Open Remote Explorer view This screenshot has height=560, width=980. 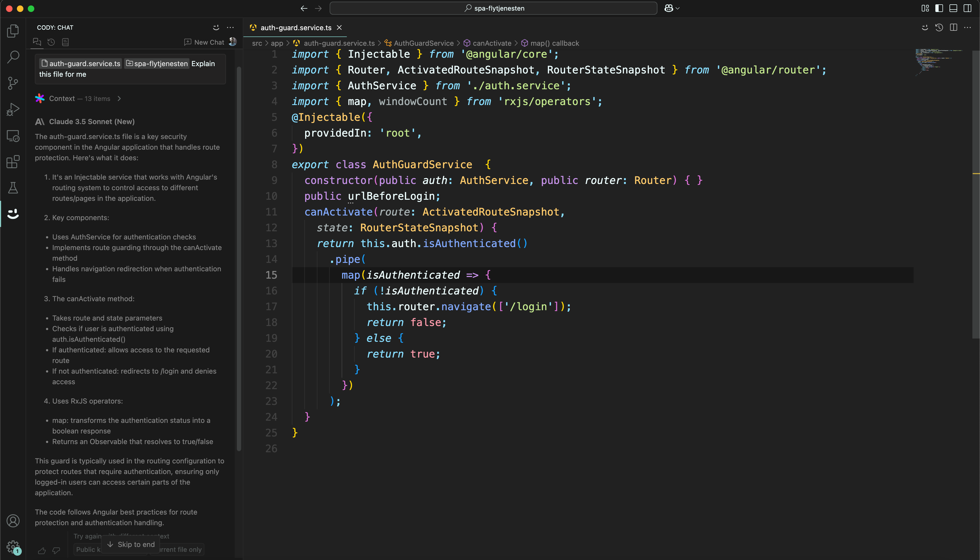click(13, 136)
